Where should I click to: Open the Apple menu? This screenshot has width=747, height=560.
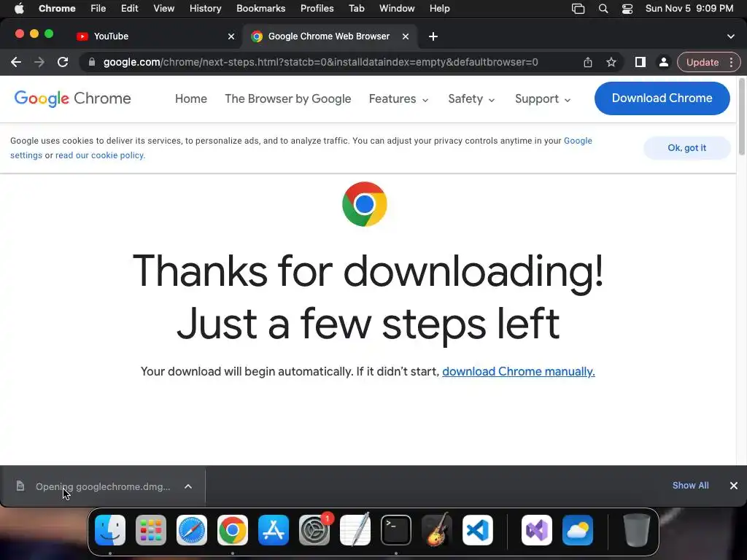click(x=19, y=8)
